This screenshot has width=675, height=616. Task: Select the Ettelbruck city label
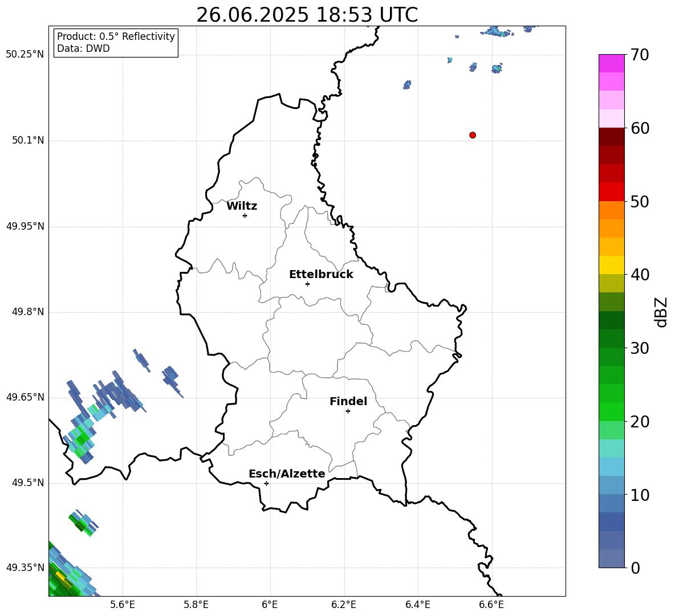pyautogui.click(x=321, y=275)
